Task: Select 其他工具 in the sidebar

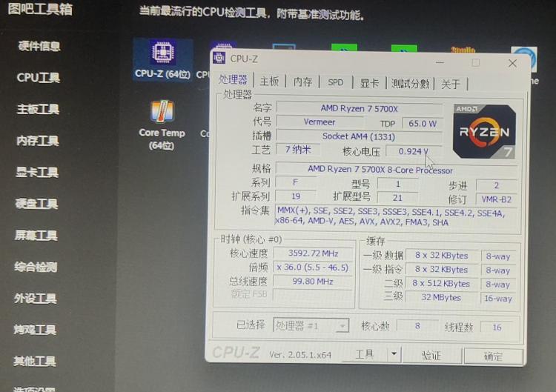Action: click(x=35, y=361)
